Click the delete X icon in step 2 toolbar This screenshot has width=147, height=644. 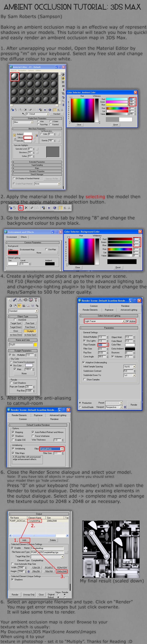[26, 208]
